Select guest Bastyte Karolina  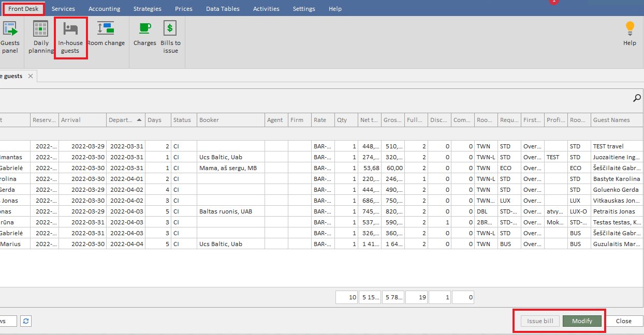617,179
